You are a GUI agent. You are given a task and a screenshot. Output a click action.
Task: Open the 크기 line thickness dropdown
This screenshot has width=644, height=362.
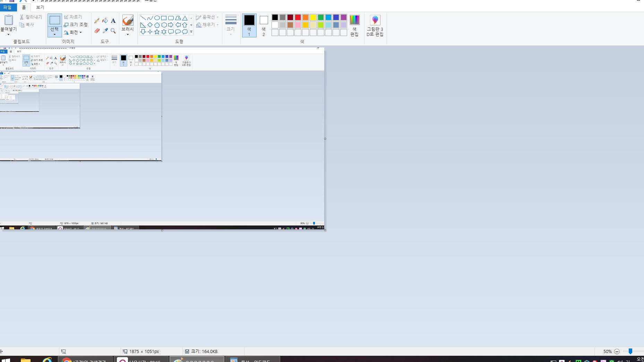(x=231, y=25)
